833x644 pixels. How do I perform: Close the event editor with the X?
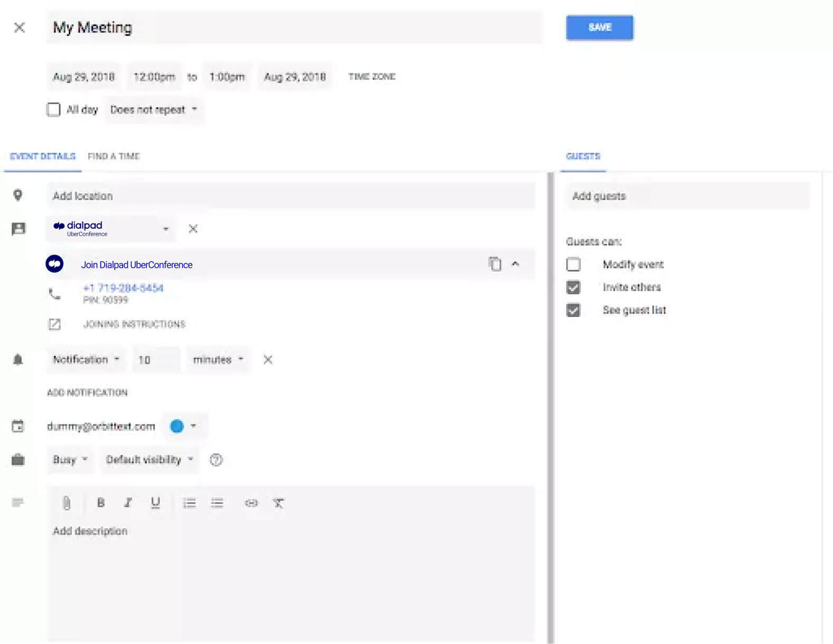tap(19, 27)
